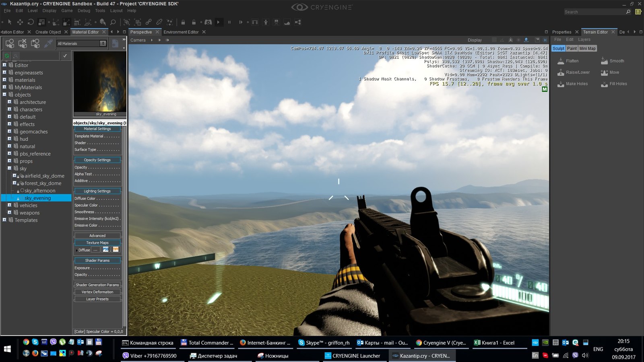
Task: Expand the engineassets folder
Action: pyautogui.click(x=4, y=72)
